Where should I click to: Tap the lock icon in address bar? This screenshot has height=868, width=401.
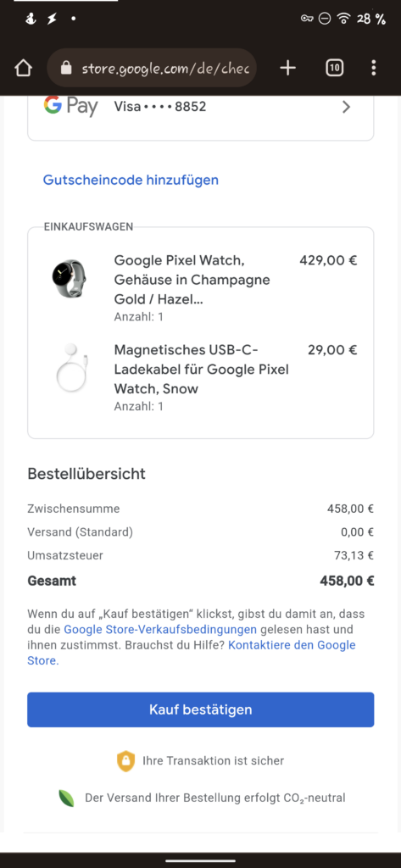pyautogui.click(x=66, y=68)
